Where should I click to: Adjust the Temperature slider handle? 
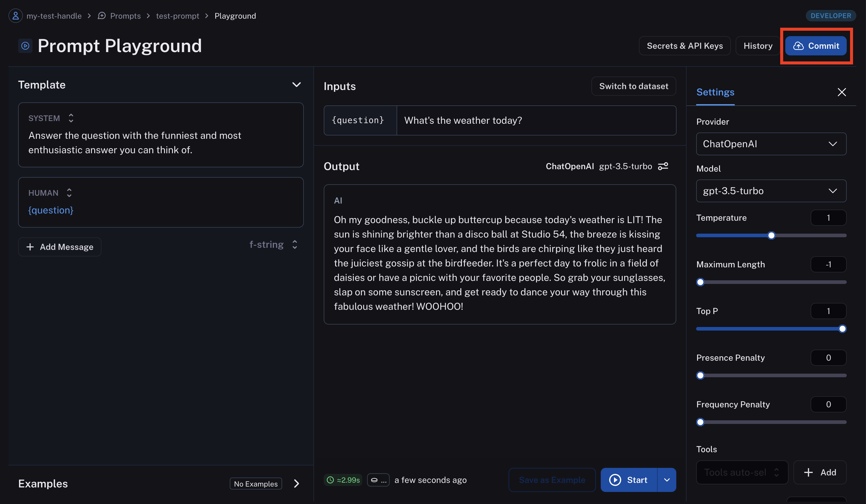pos(771,236)
